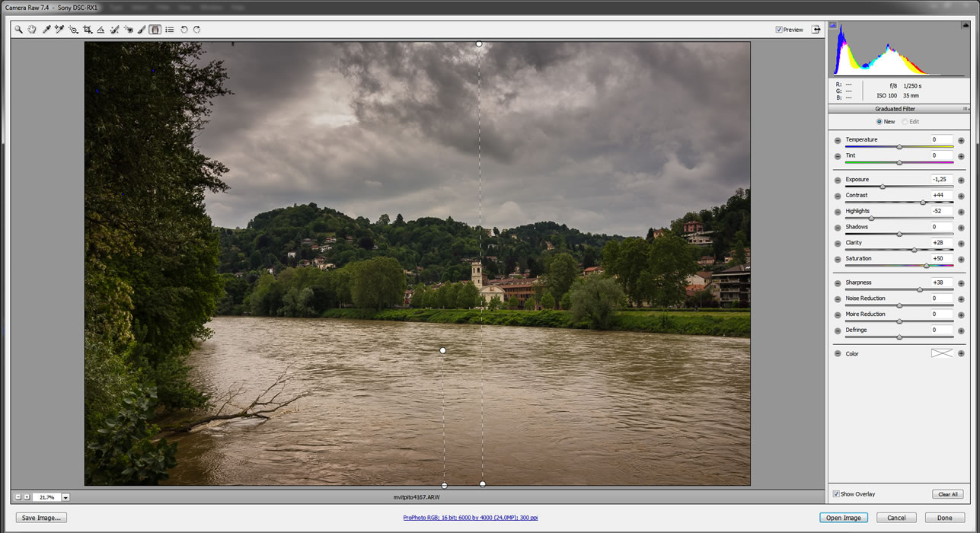Toggle full screen mode icon
This screenshot has width=980, height=533.
[816, 30]
